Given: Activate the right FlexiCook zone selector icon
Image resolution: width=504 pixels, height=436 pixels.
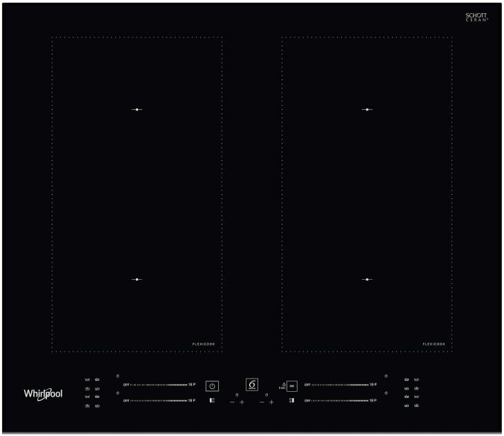Looking at the screenshot, I should (x=291, y=400).
